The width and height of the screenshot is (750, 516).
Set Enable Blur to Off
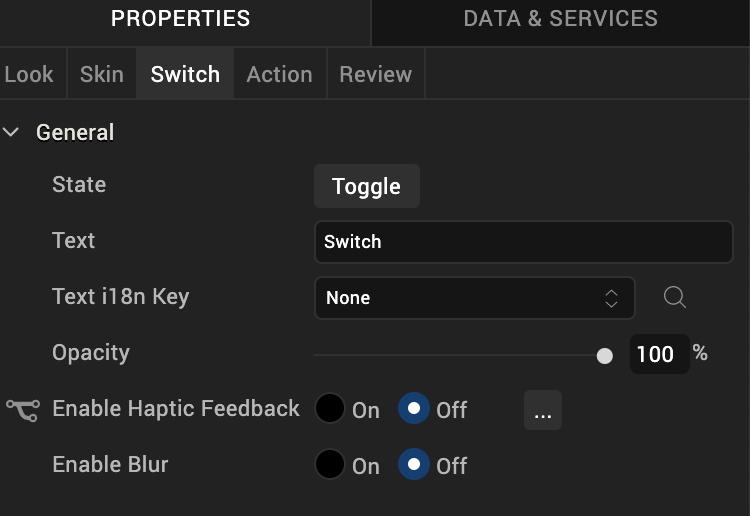click(414, 465)
